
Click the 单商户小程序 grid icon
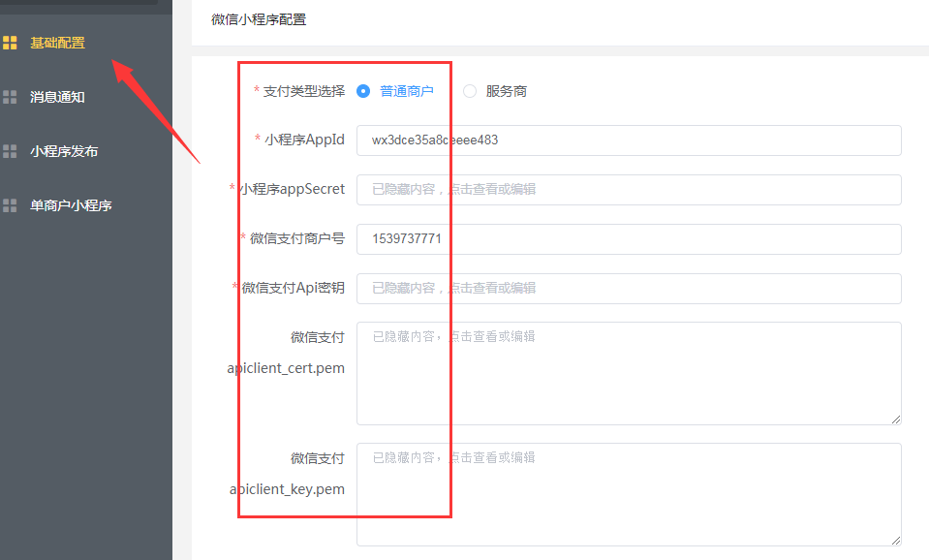coord(10,205)
